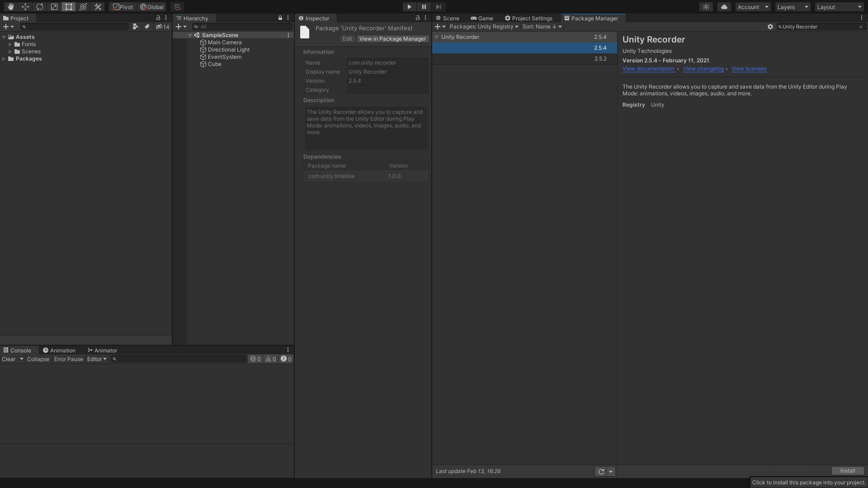Open add package plus menu
The height and width of the screenshot is (488, 868).
(x=440, y=27)
